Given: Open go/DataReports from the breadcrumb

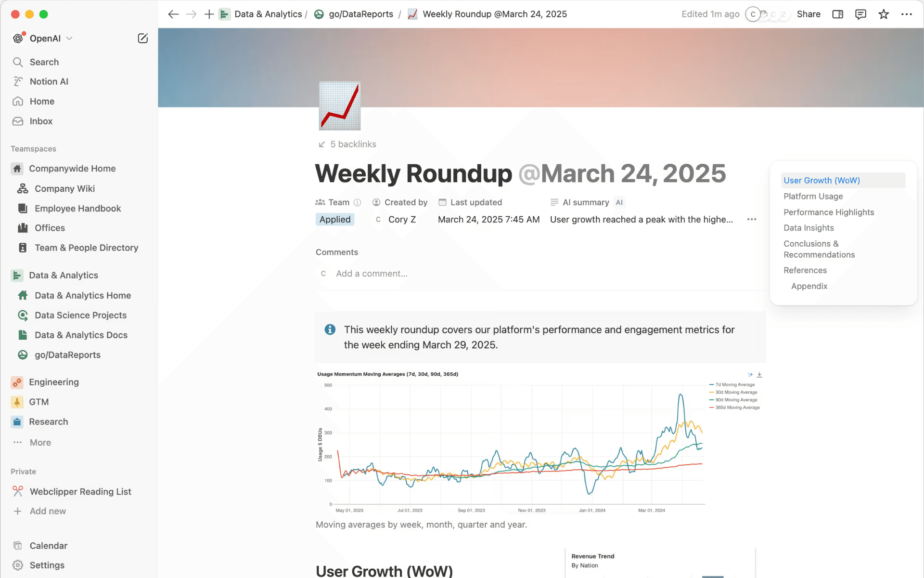Looking at the screenshot, I should click(x=361, y=14).
